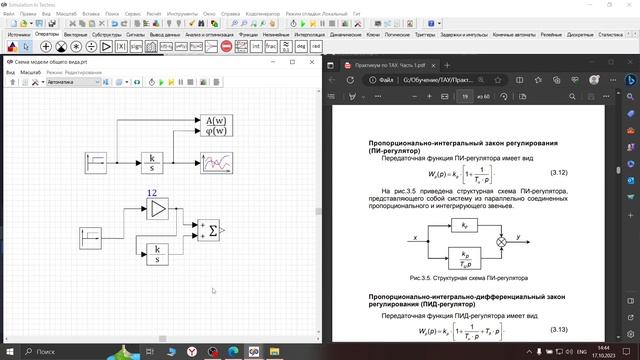Open the Файл menu
This screenshot has width=640, height=360.
click(9, 13)
